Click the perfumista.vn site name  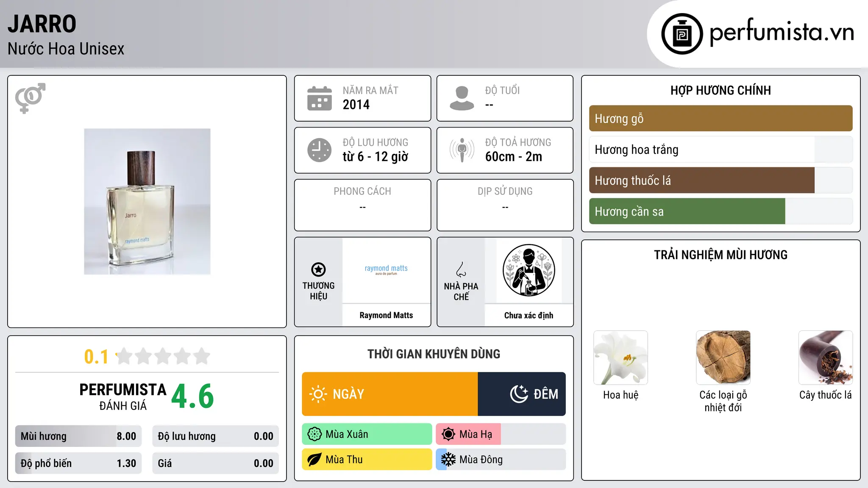782,32
